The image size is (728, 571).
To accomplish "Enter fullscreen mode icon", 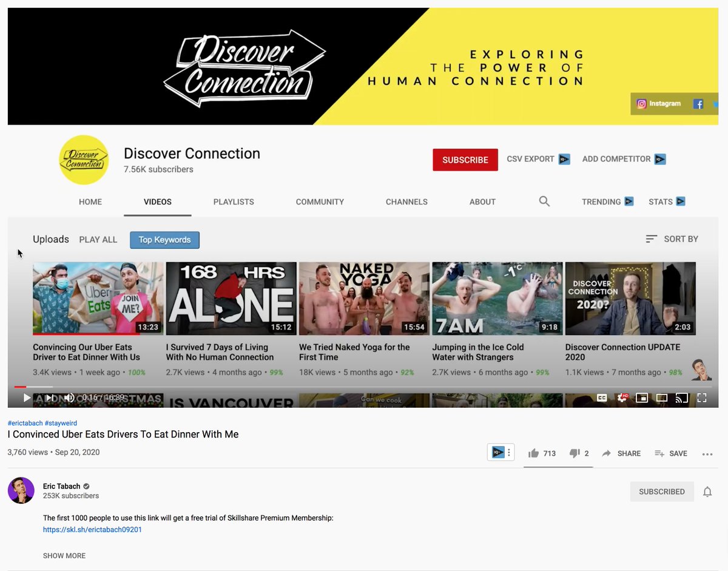I will click(x=702, y=398).
